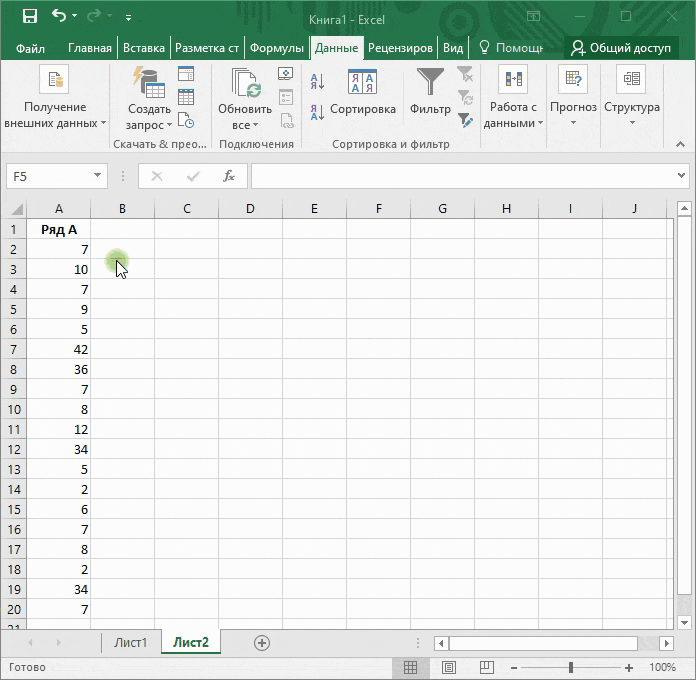Sort descending with the Я-А icon
The image size is (696, 680).
(317, 112)
